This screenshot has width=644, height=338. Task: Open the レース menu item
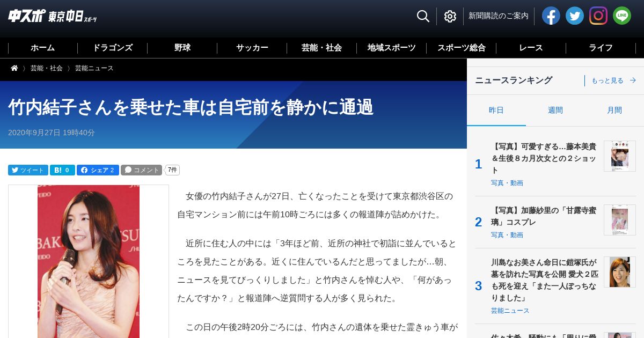[x=531, y=48]
